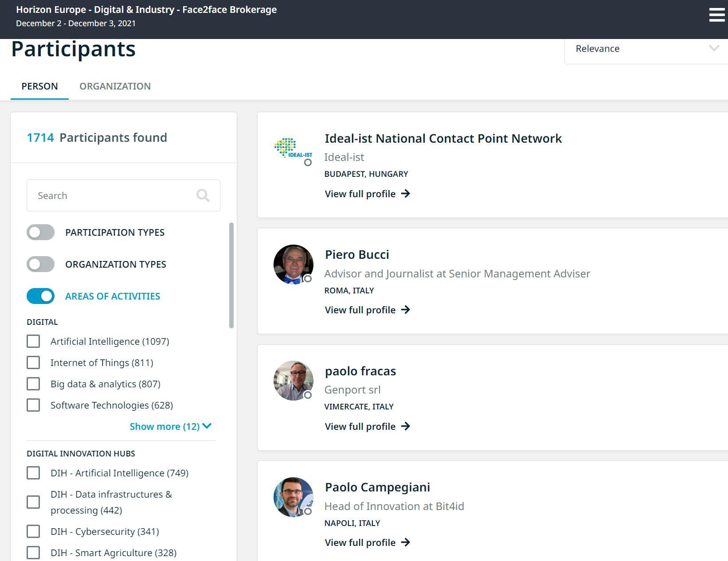The image size is (728, 561).
Task: View full profile of Piero Bucci
Action: tap(368, 310)
